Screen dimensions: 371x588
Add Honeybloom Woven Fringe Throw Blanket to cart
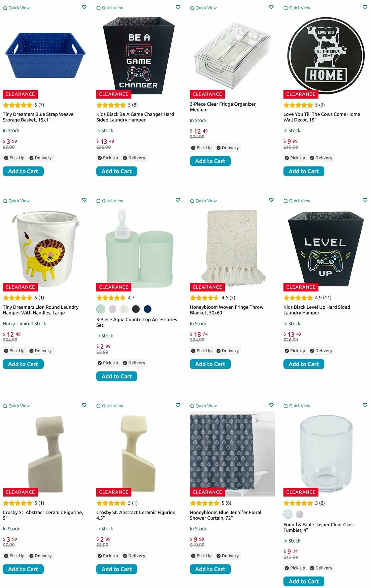click(210, 364)
